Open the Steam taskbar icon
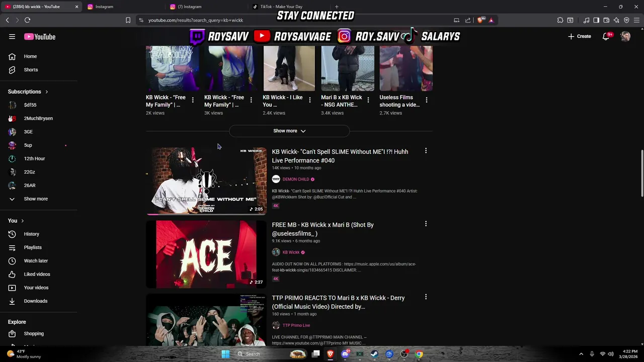This screenshot has height=362, width=644. (374, 354)
